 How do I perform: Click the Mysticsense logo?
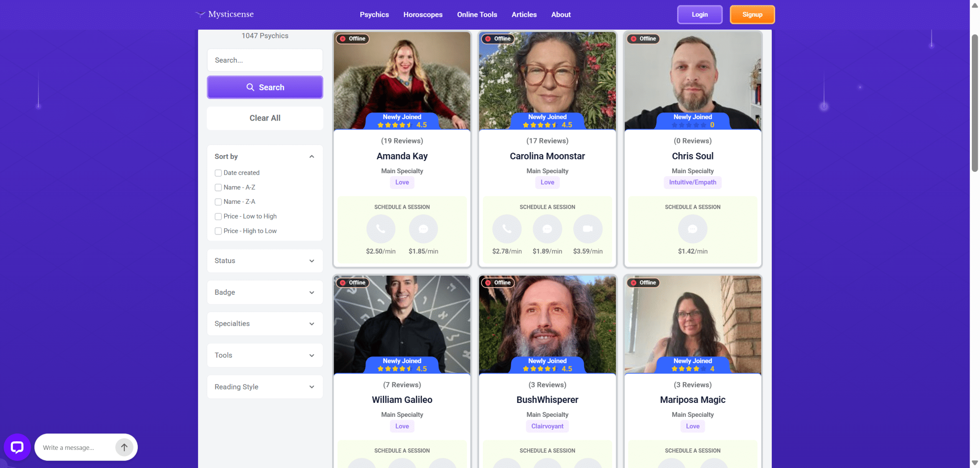point(224,14)
